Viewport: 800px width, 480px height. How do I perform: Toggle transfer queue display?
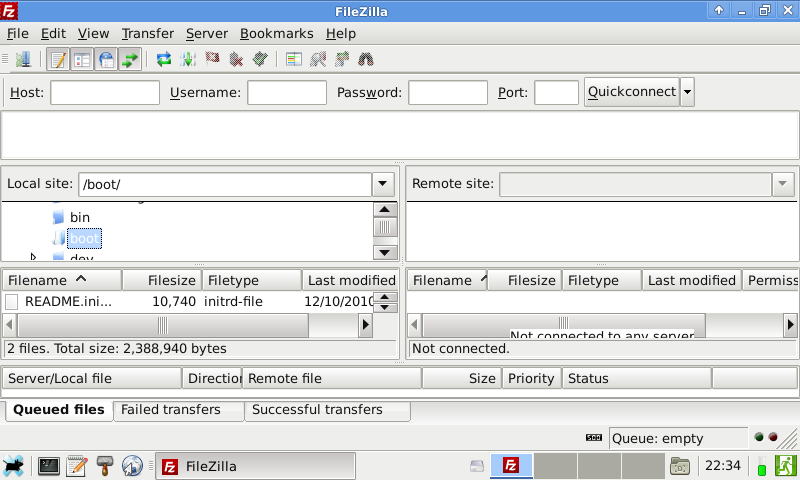129,59
